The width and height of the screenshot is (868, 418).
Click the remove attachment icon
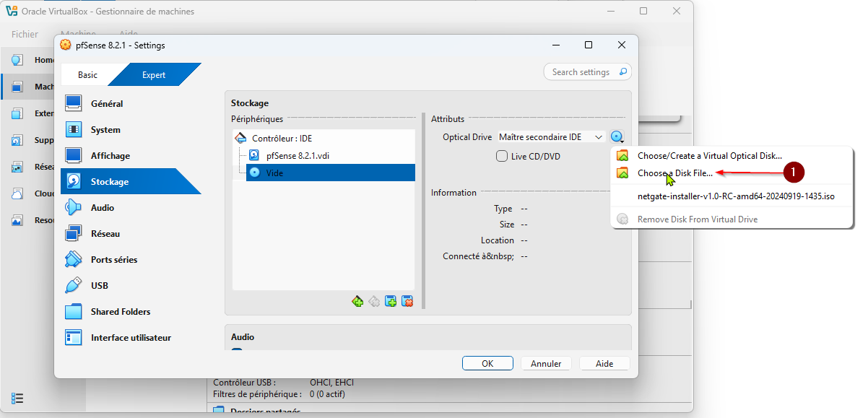point(407,302)
